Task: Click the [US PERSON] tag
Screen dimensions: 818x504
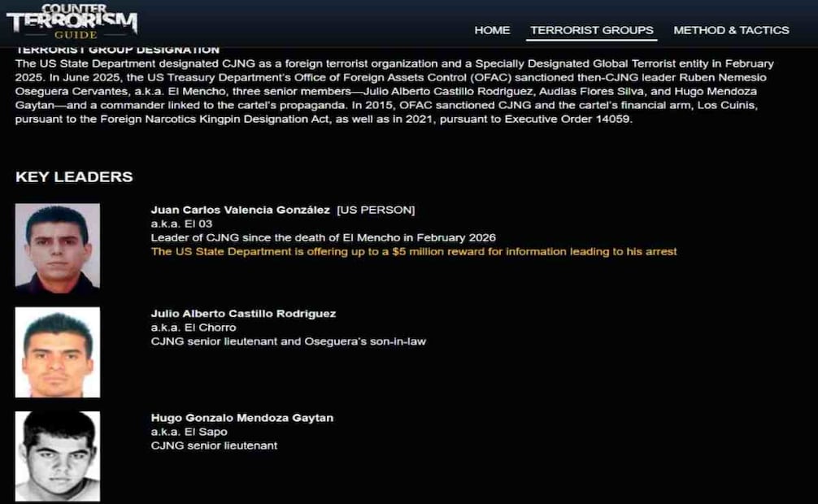Action: pos(376,210)
